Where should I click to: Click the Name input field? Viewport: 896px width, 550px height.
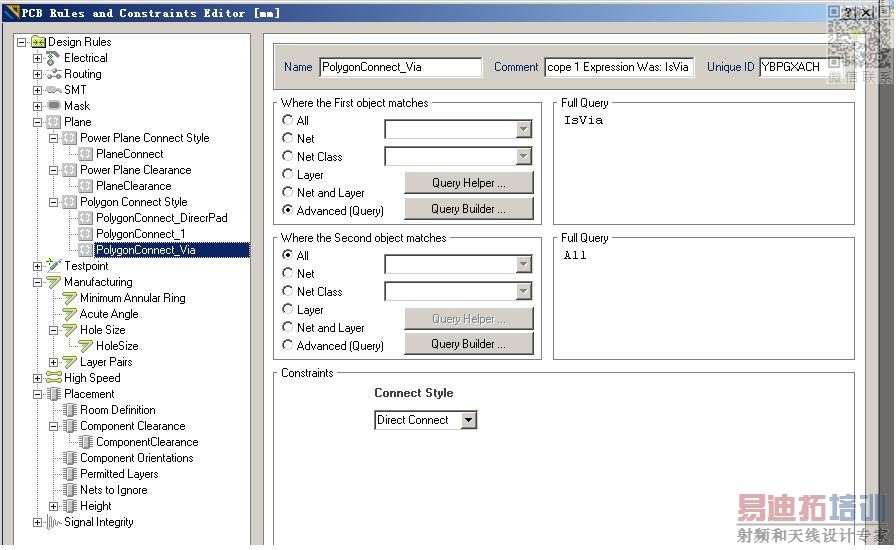(x=400, y=67)
